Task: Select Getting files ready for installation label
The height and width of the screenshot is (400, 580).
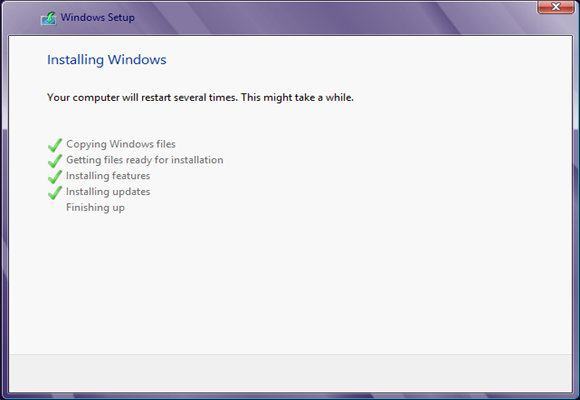Action: (145, 160)
